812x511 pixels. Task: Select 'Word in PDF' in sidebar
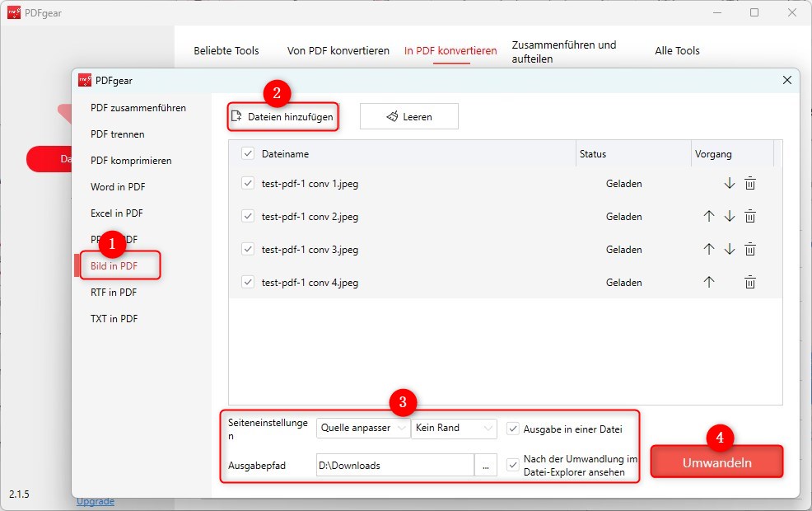click(x=118, y=187)
